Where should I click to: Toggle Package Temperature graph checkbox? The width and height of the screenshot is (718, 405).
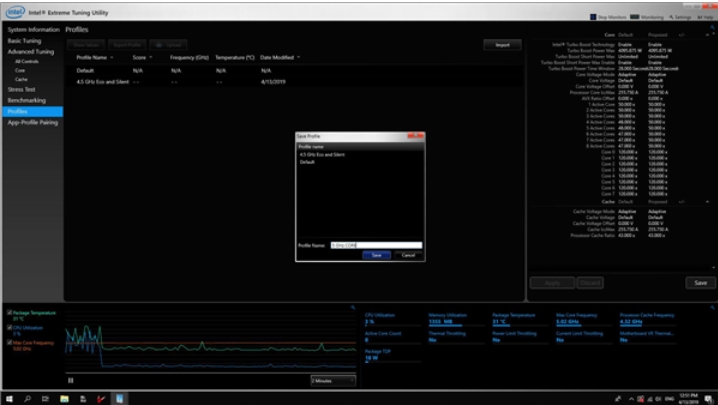coord(10,312)
